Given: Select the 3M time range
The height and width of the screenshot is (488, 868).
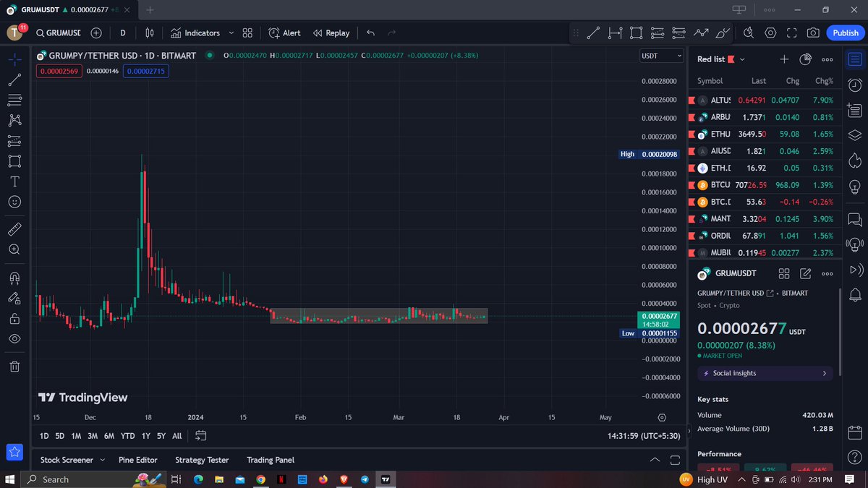Looking at the screenshot, I should (x=93, y=436).
